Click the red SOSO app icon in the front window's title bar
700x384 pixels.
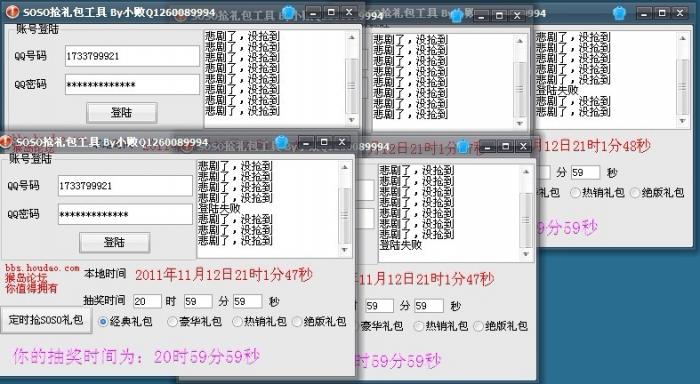click(5, 142)
